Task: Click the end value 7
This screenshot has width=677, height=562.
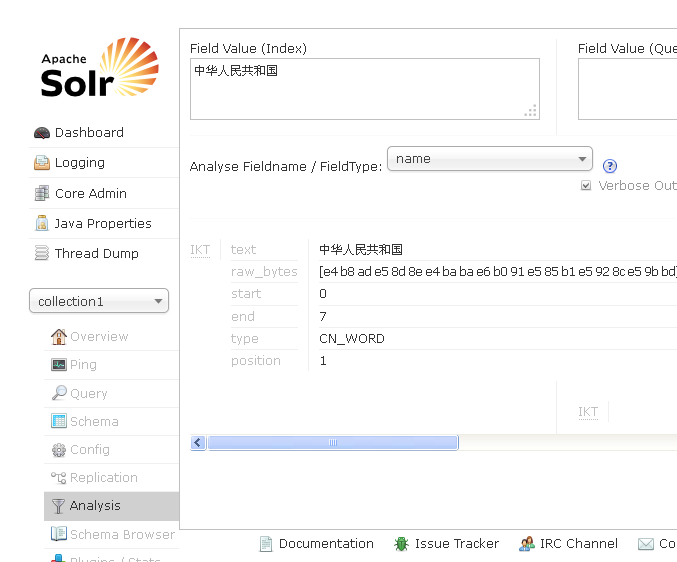Action: 323,316
